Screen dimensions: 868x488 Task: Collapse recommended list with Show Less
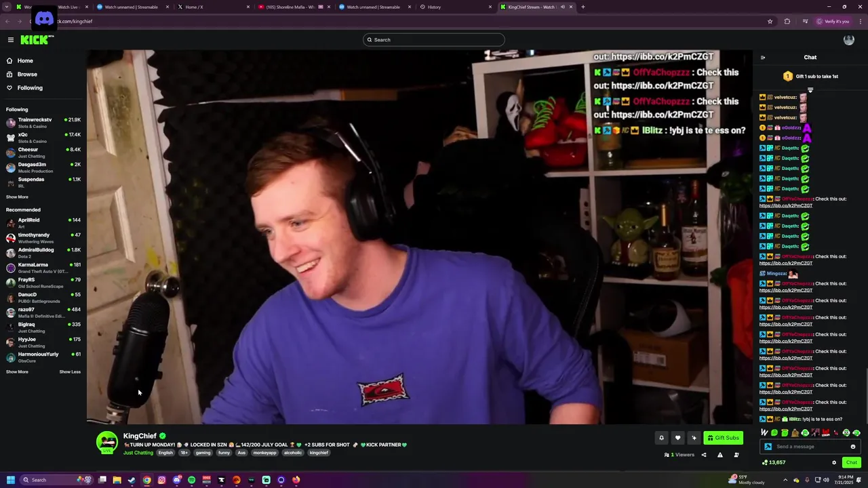[x=70, y=371]
